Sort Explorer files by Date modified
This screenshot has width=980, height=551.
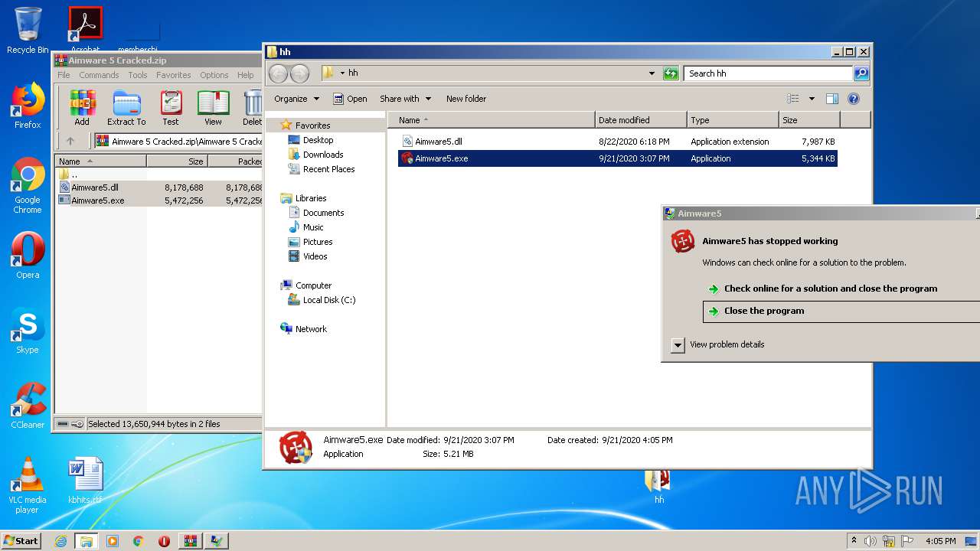641,120
